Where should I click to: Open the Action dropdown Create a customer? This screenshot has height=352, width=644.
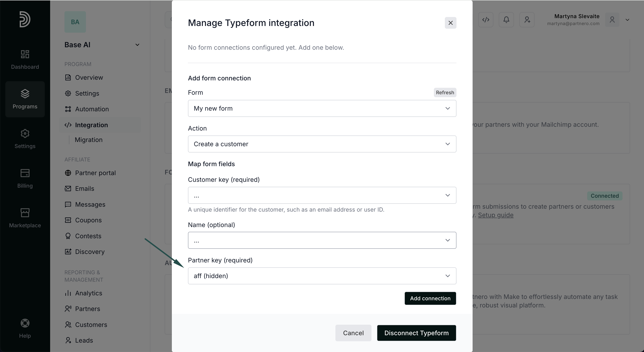(x=322, y=144)
